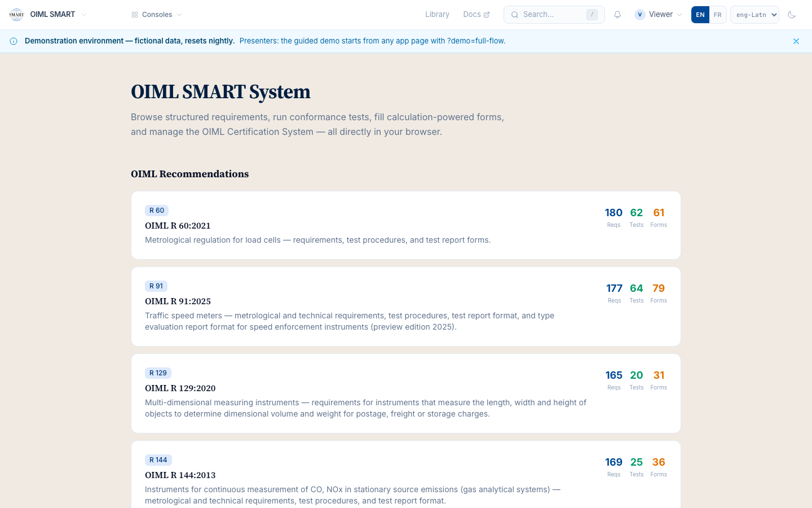812x508 pixels.
Task: Open the Consoles dropdown menu
Action: 157,15
